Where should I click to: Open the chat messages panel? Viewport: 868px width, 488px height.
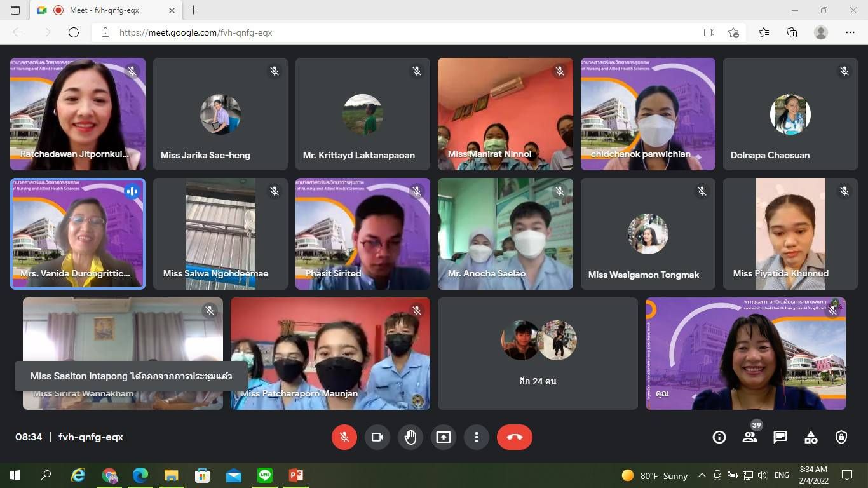[x=780, y=437]
